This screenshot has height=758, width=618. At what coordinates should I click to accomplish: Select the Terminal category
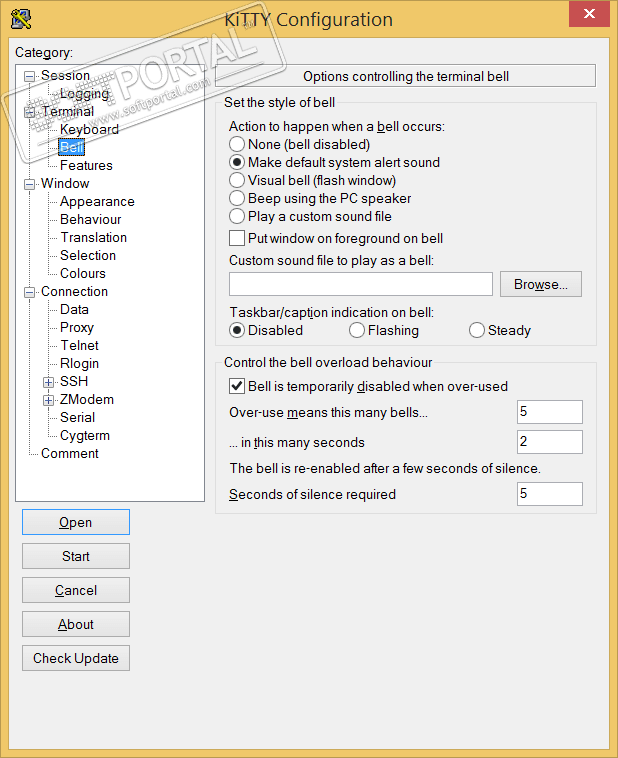[x=67, y=111]
